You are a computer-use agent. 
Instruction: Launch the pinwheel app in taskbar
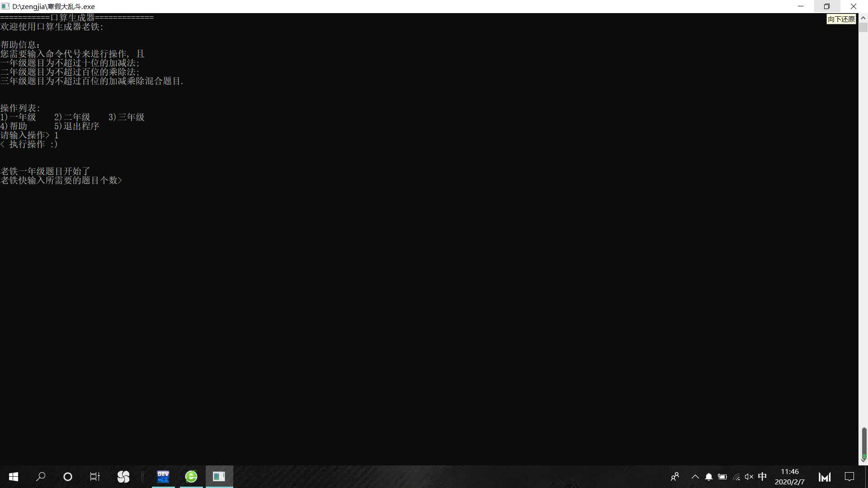tap(123, 477)
